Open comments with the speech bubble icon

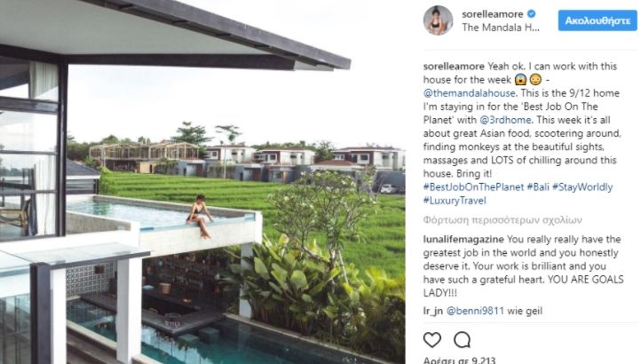(x=462, y=340)
